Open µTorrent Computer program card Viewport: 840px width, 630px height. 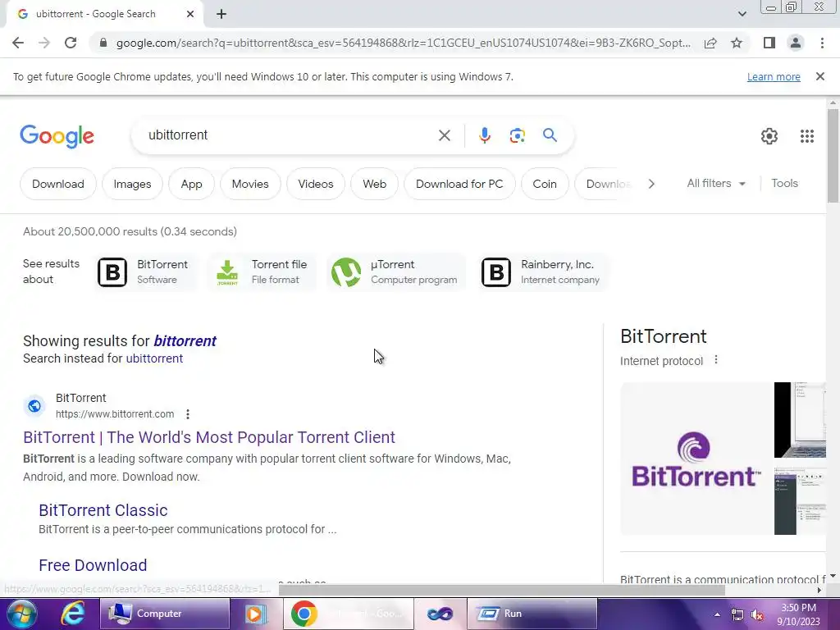(x=395, y=272)
